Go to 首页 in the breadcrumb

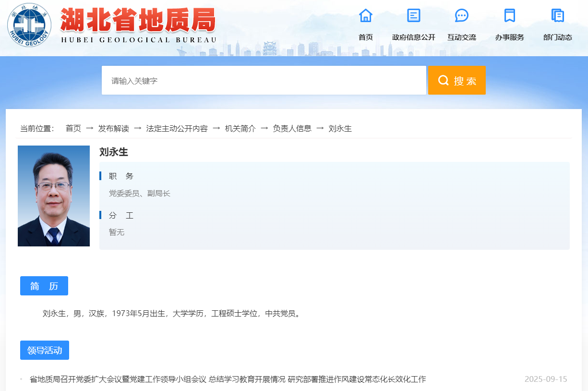pos(73,128)
